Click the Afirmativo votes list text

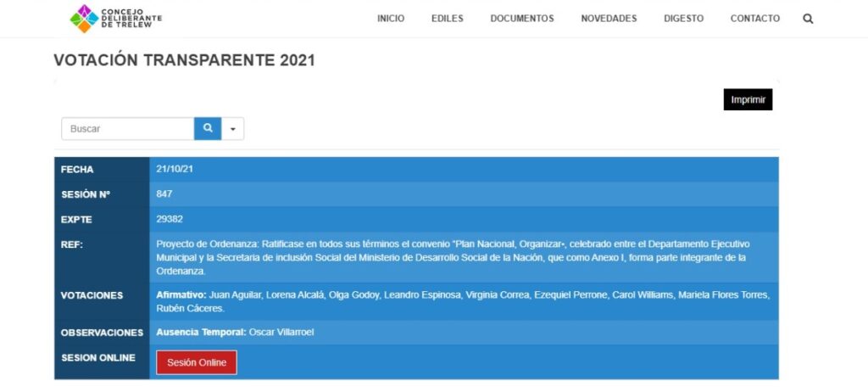click(463, 301)
